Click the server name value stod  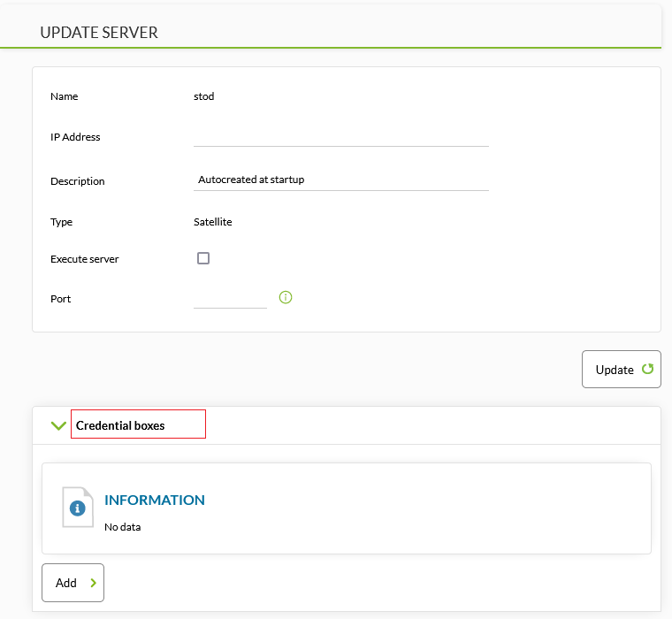coord(204,96)
